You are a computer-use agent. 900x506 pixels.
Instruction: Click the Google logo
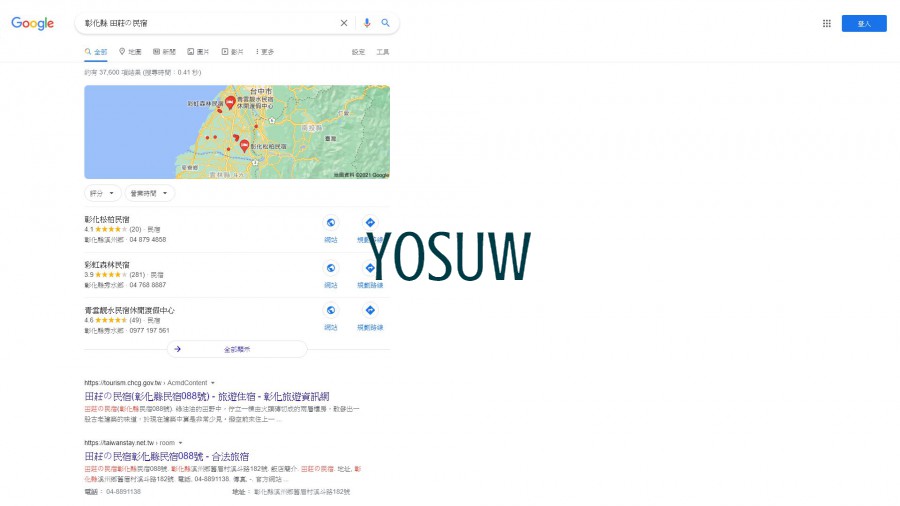(x=33, y=23)
